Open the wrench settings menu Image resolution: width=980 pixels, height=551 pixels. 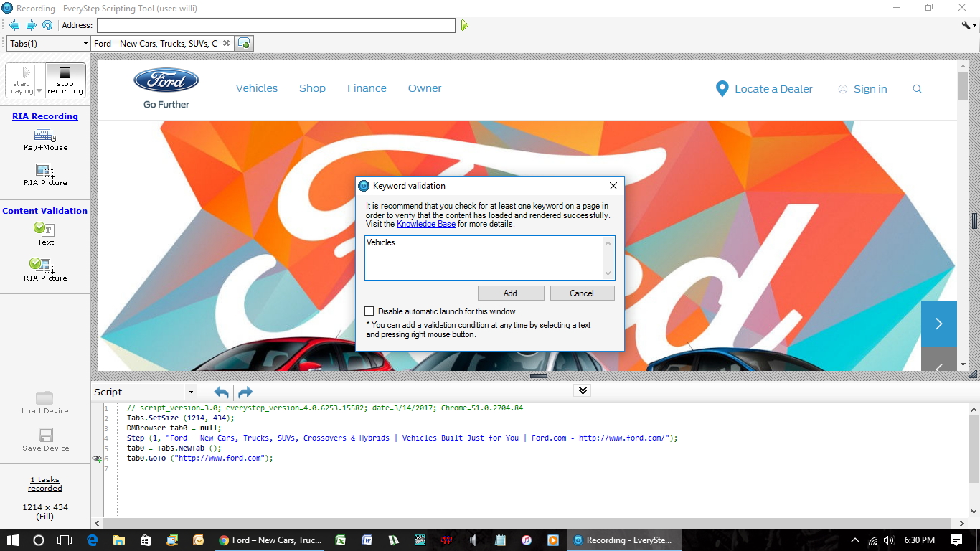[968, 25]
